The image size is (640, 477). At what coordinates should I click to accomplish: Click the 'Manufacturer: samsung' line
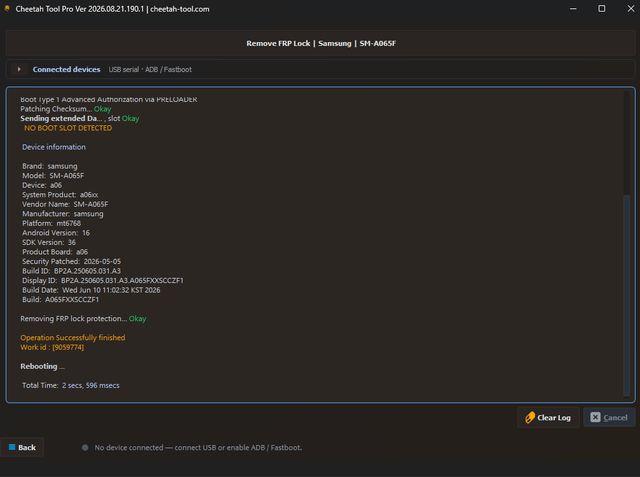[63, 214]
